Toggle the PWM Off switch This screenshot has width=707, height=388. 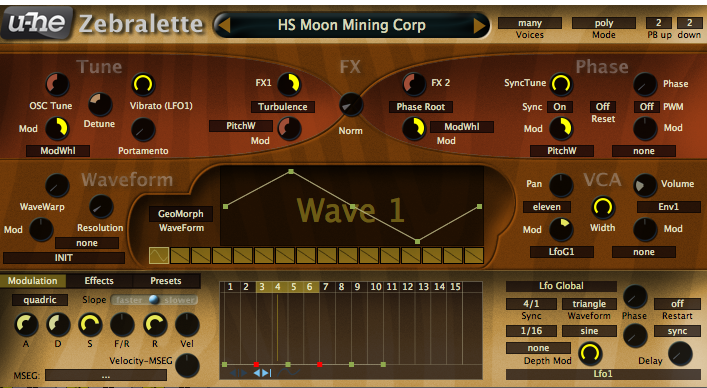coord(647,107)
